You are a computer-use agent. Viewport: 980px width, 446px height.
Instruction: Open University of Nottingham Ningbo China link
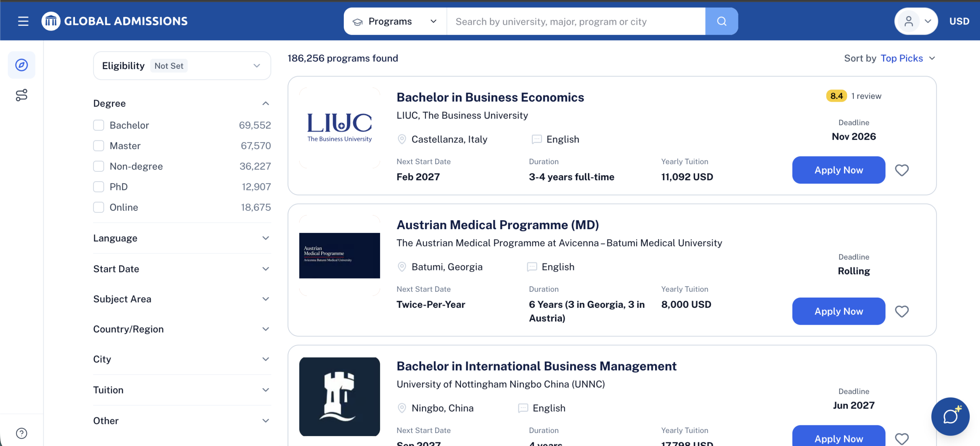tap(501, 384)
